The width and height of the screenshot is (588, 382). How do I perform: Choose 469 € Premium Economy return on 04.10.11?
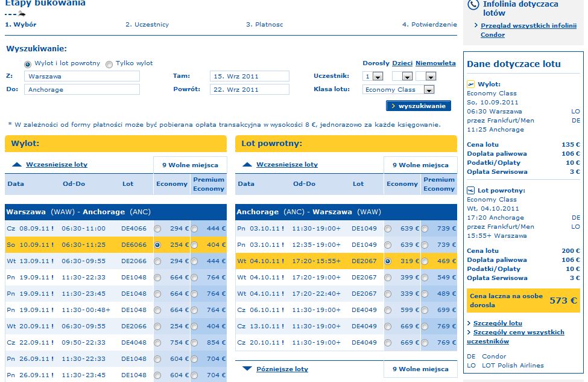[425, 261]
